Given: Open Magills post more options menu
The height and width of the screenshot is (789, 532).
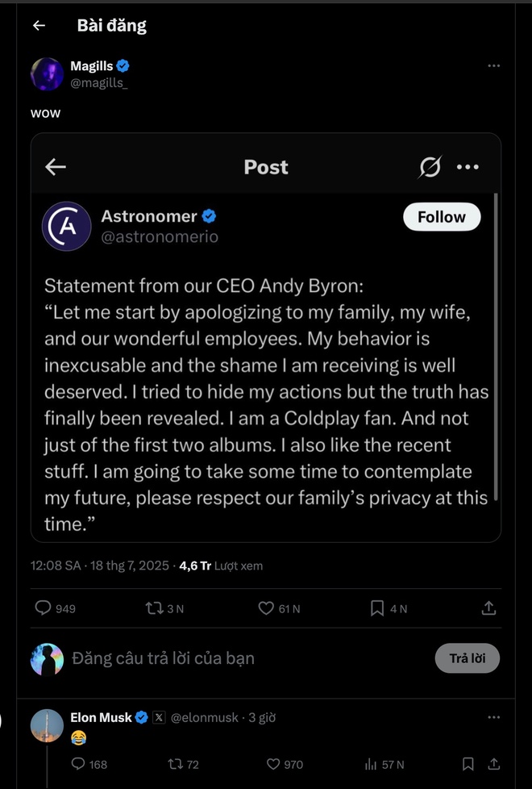Looking at the screenshot, I should pos(494,66).
